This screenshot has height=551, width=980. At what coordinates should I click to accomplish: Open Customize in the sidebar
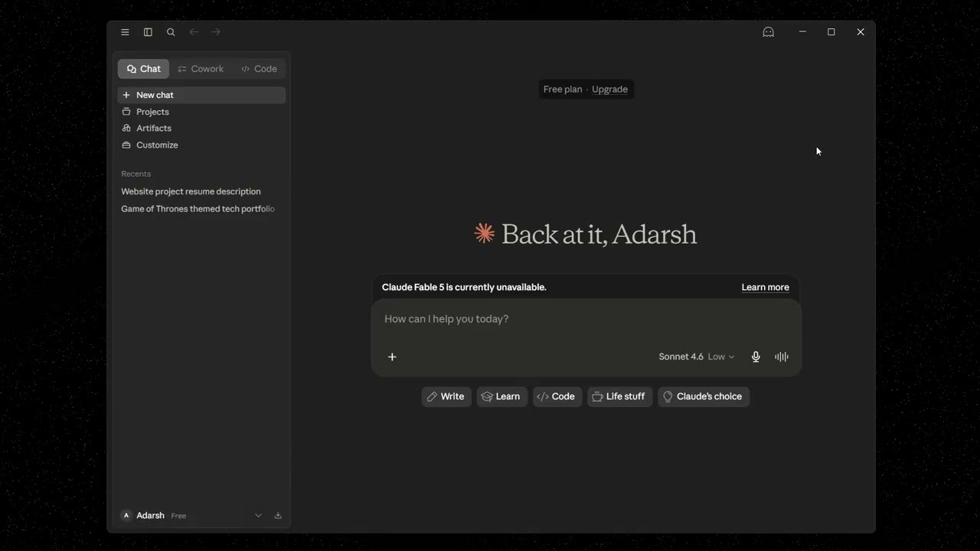[x=201, y=145]
